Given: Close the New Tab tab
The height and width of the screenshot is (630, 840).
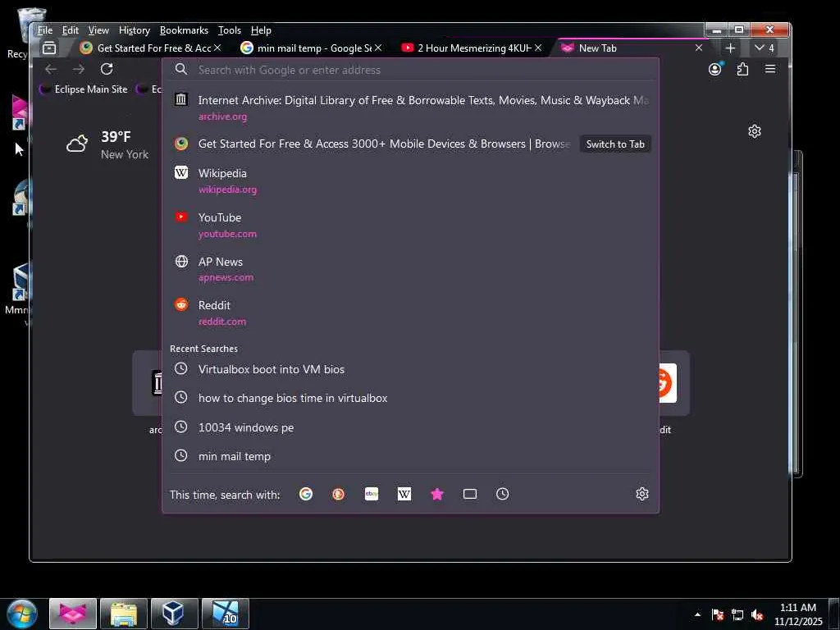Looking at the screenshot, I should (x=699, y=48).
